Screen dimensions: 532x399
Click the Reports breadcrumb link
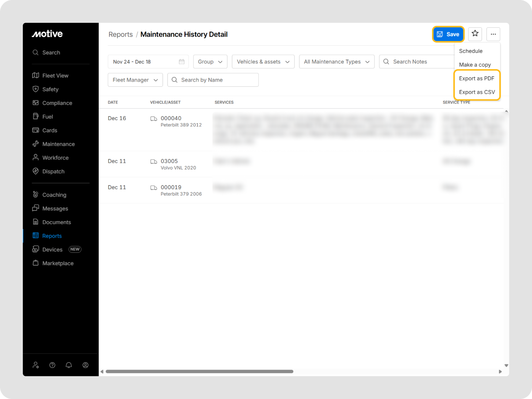[121, 35]
